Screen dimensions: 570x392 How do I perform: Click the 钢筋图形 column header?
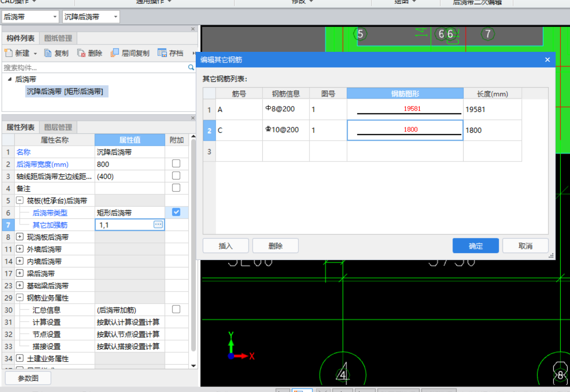(405, 93)
